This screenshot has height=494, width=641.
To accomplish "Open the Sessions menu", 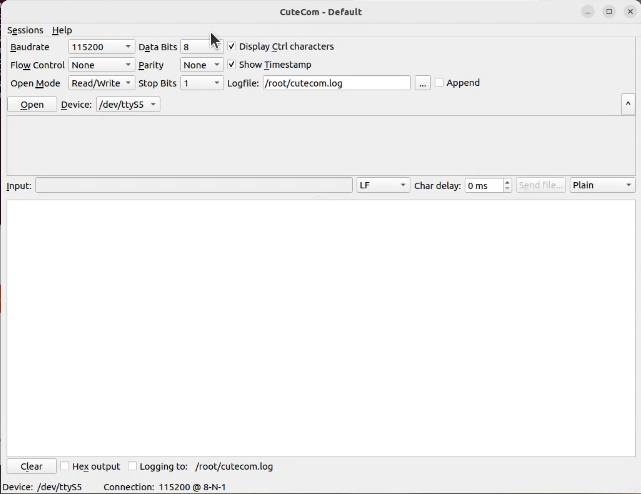I will point(25,30).
